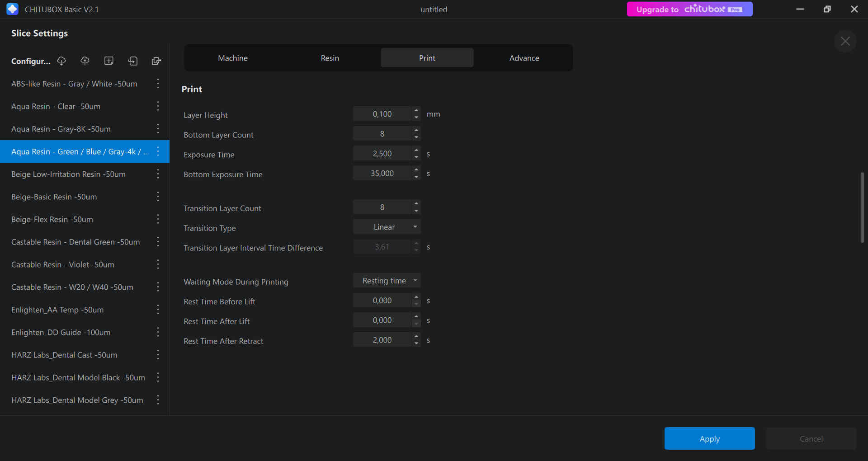
Task: Select ABS-like Resin - Gray / White -50um profile
Action: [85, 84]
